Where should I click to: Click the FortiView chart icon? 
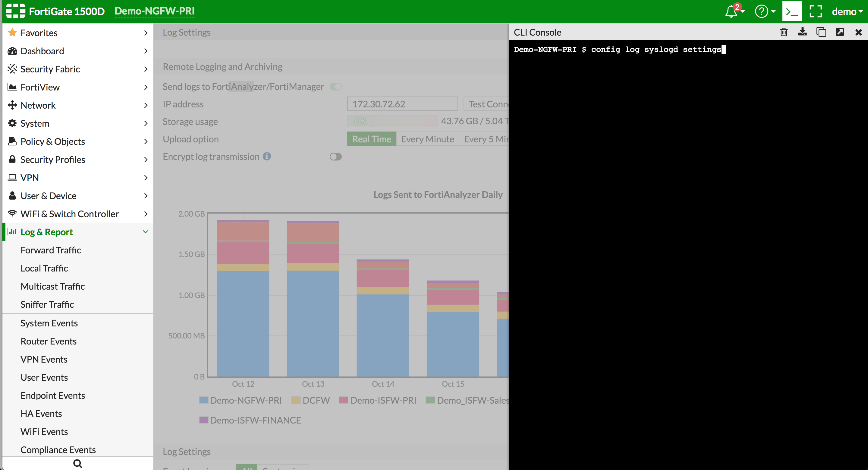(x=12, y=87)
